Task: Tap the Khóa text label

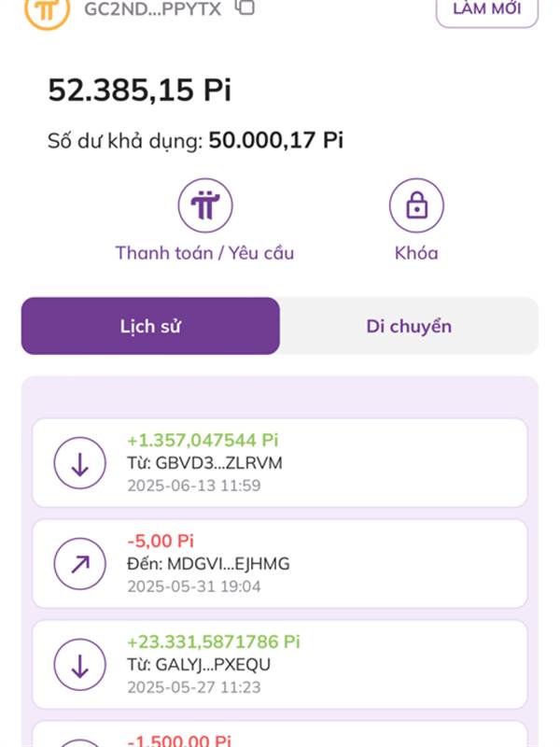Action: [x=416, y=253]
